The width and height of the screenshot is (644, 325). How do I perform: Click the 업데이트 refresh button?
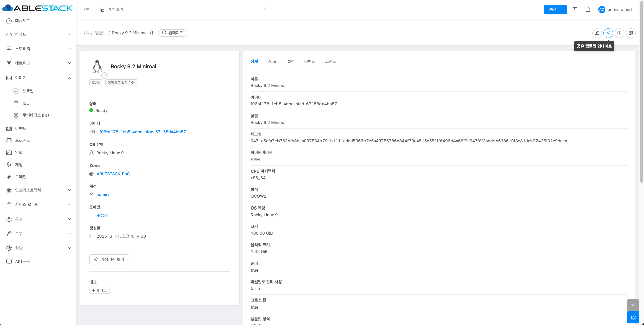pyautogui.click(x=172, y=33)
